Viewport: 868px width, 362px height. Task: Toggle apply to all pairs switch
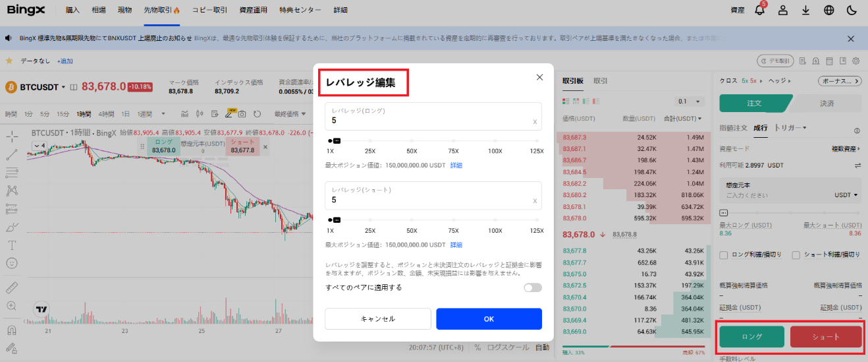click(533, 287)
